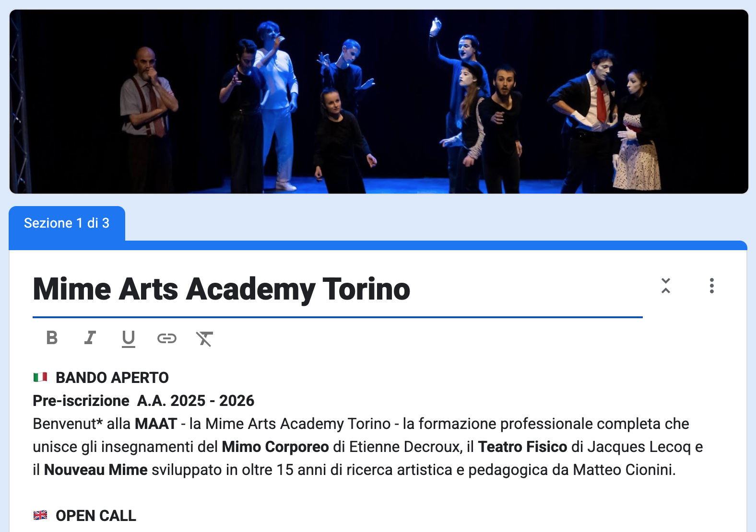Open the section's three-dot options menu
The width and height of the screenshot is (756, 532).
click(712, 286)
